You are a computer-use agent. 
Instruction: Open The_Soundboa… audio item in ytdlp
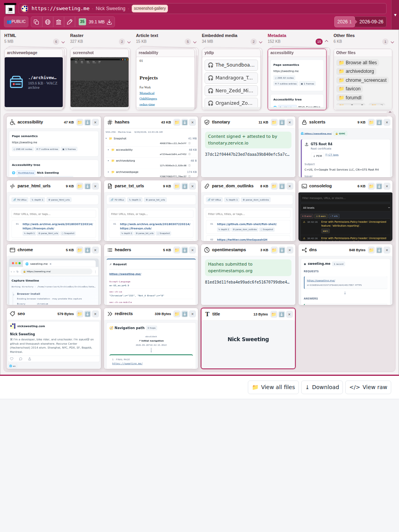(x=231, y=65)
